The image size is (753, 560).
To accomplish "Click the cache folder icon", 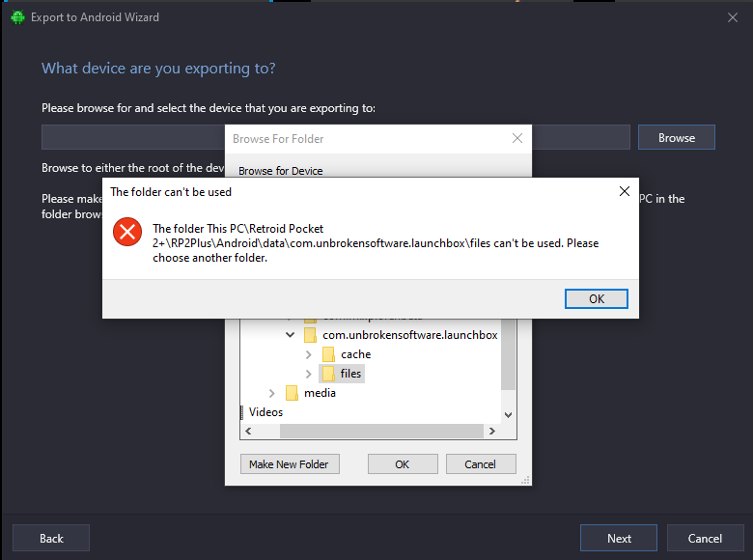I will point(328,354).
